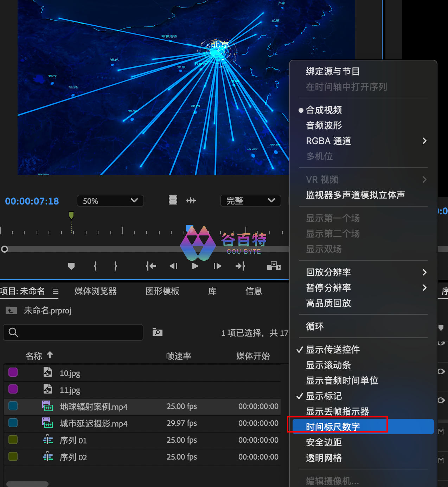Toggle the 显示传送控件 checked option
This screenshot has width=448, height=487.
[x=333, y=350]
